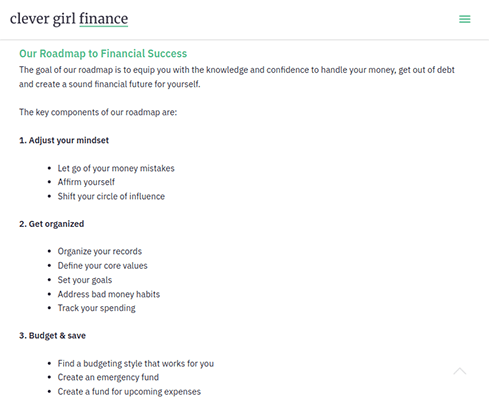
Task: Click "Find a budgeting style that works" item
Action: tap(136, 364)
